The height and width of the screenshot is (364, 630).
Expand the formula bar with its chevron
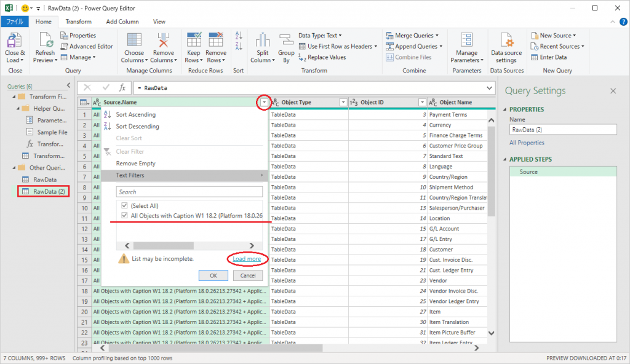pos(489,88)
